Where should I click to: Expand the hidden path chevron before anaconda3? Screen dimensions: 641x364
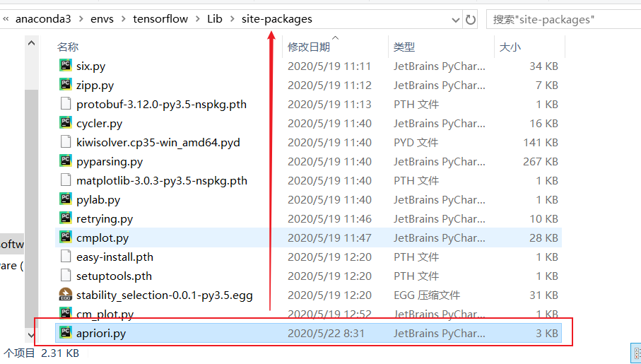[6, 19]
